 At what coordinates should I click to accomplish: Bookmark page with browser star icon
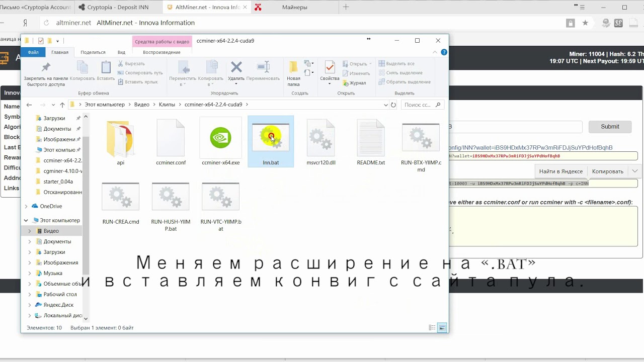585,23
